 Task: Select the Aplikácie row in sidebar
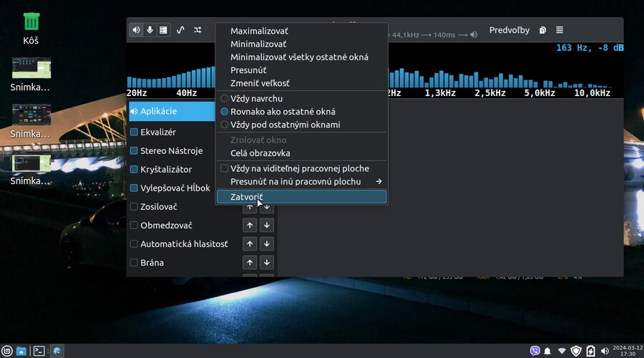point(172,111)
